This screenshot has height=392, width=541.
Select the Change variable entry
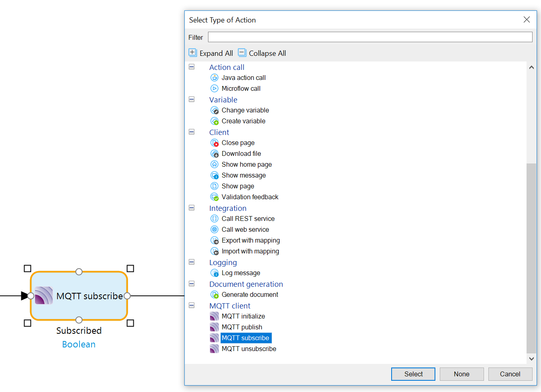245,110
